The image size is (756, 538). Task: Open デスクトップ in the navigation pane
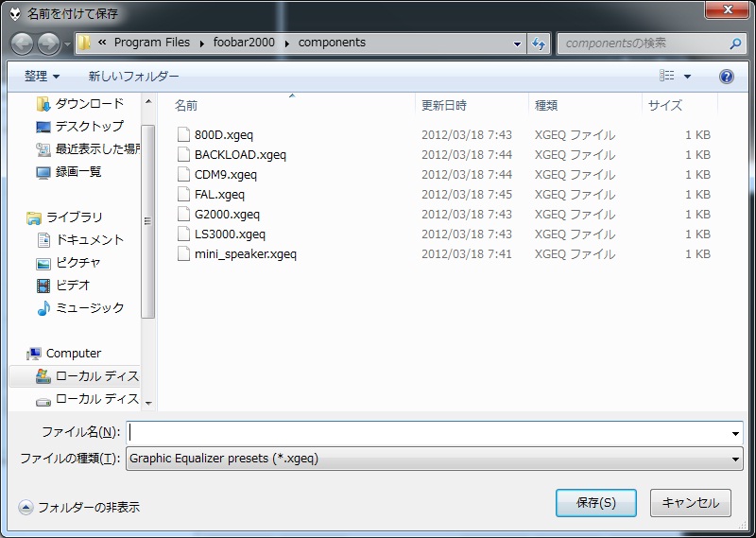click(80, 127)
